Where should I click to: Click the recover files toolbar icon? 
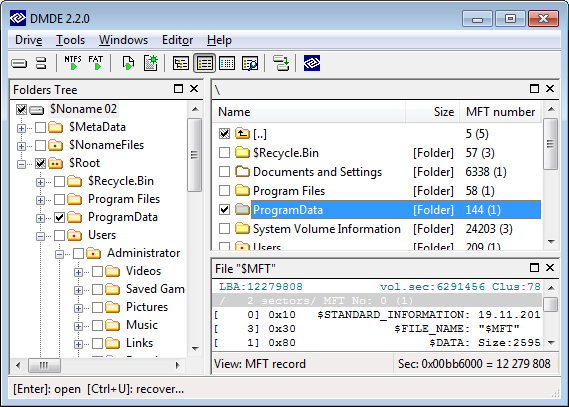(x=281, y=63)
